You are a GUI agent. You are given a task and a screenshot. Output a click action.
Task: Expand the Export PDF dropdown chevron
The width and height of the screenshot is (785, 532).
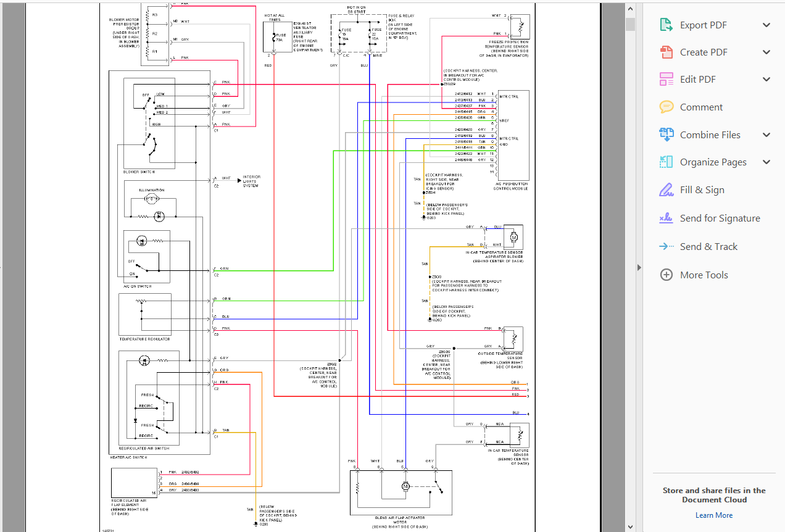click(766, 25)
